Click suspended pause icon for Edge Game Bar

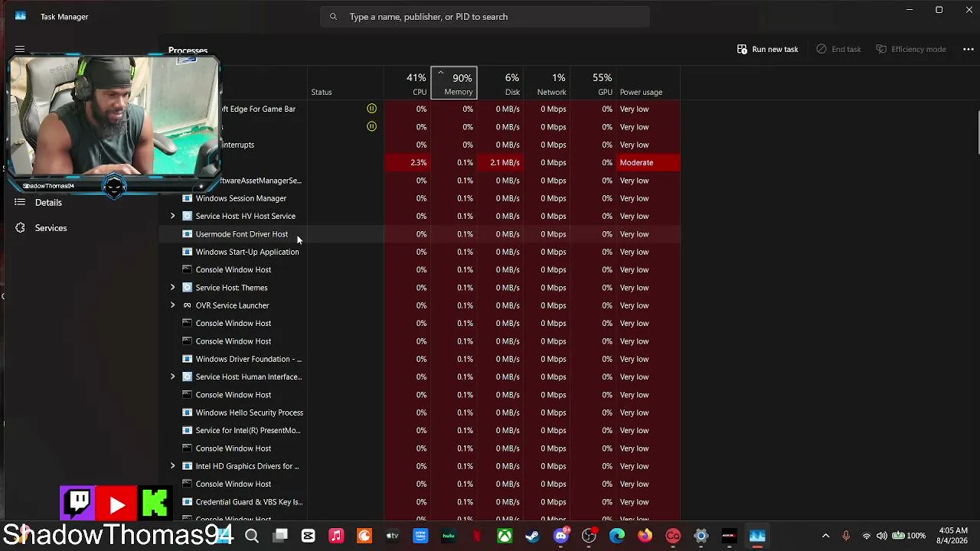pos(371,109)
